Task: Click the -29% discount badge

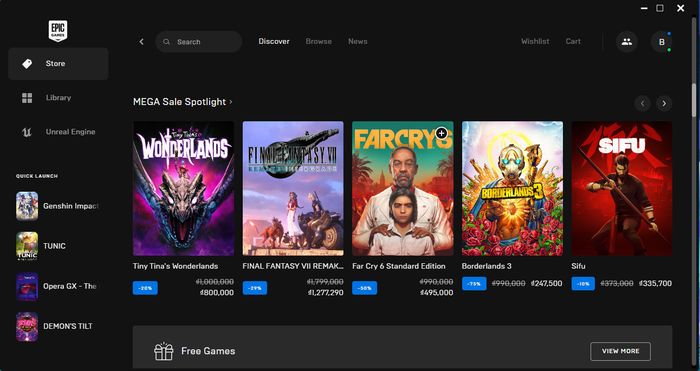Action: pos(255,288)
